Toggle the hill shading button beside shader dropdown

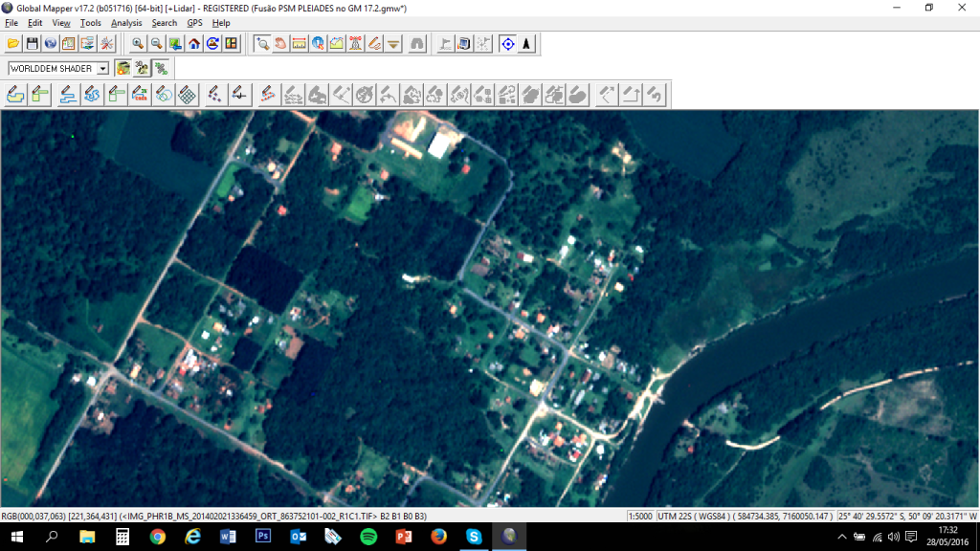[x=122, y=68]
